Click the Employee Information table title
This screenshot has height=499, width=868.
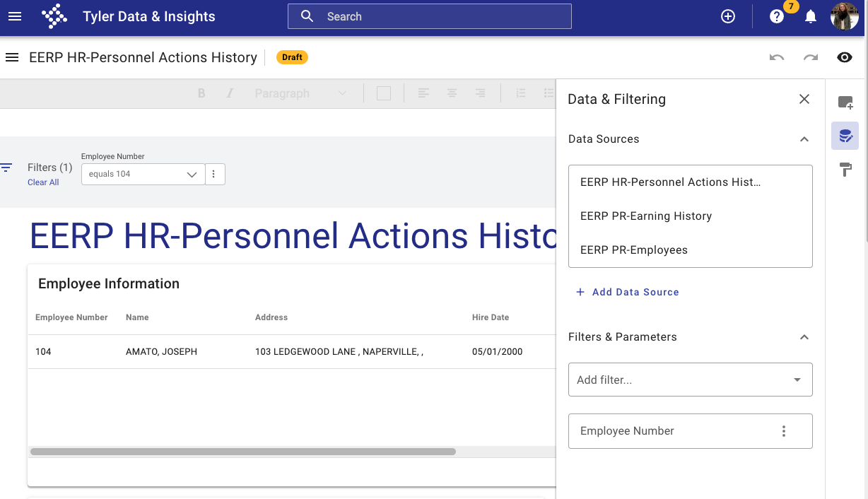(x=109, y=284)
